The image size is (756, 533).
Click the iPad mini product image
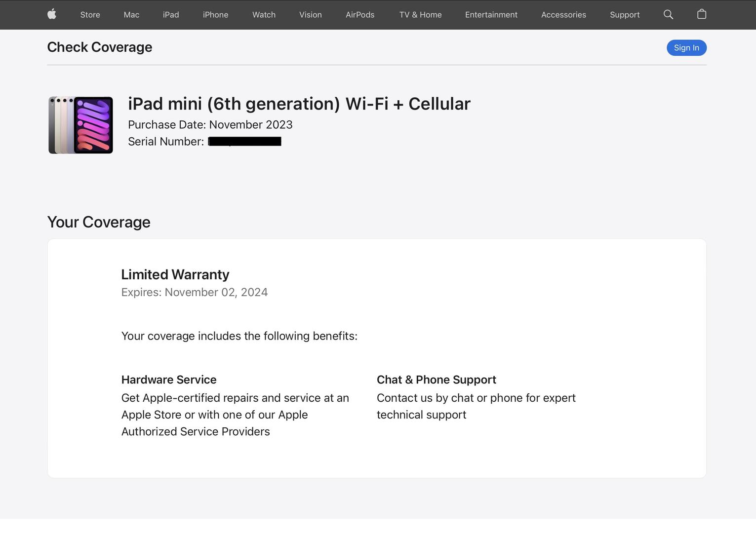coord(80,125)
